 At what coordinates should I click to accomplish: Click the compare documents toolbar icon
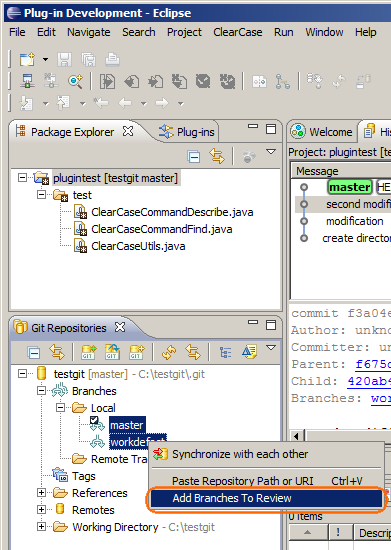259,82
